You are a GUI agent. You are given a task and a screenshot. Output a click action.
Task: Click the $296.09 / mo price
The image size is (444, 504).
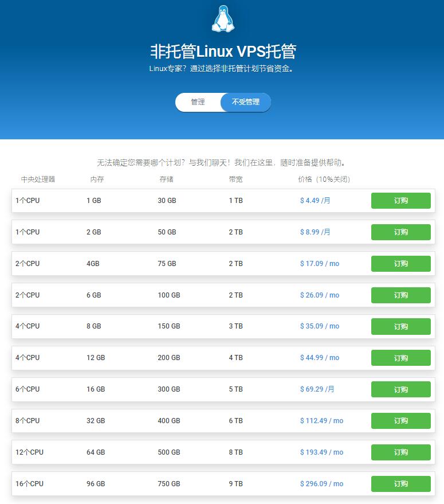coord(321,484)
